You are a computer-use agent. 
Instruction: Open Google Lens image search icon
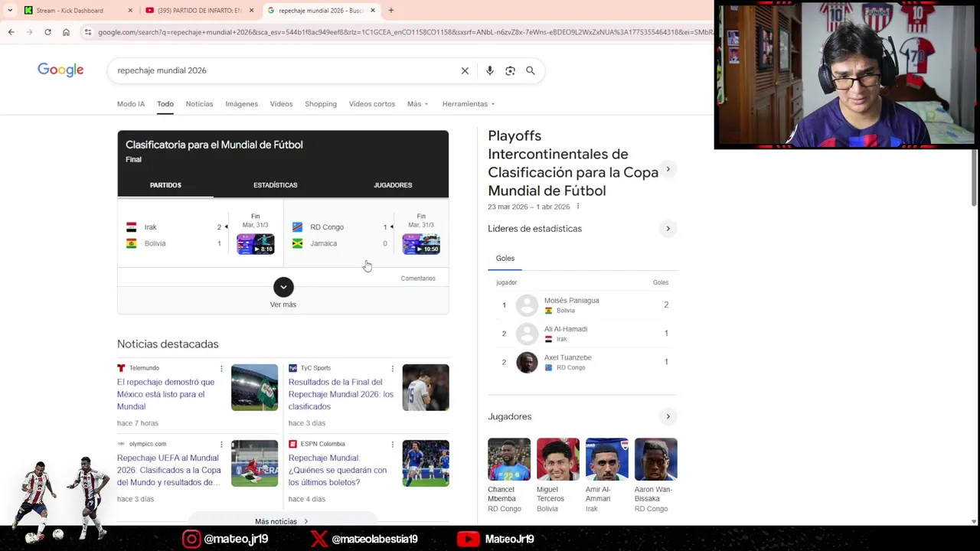pos(511,70)
